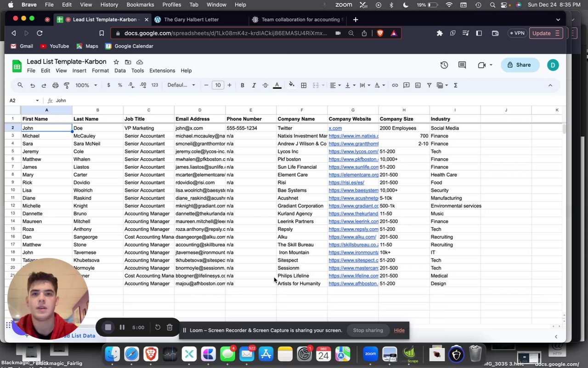Stop the Loom recording
Screen dimensions: 588x368
click(108, 328)
